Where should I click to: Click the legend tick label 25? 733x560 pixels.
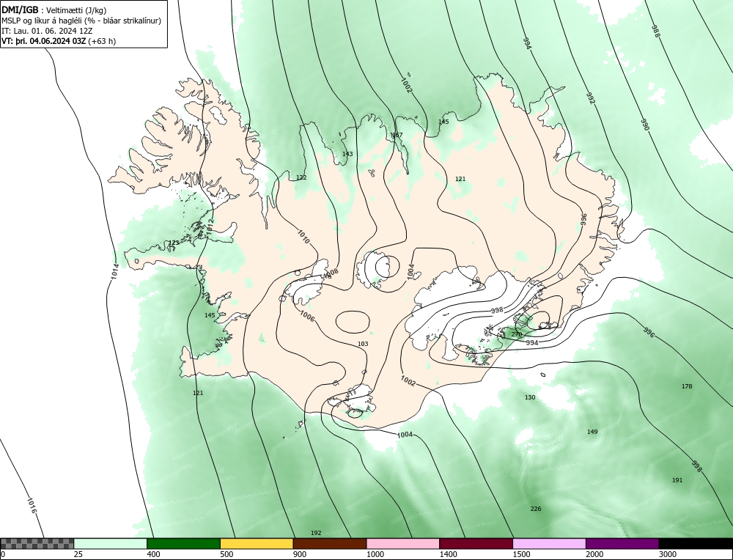point(78,554)
